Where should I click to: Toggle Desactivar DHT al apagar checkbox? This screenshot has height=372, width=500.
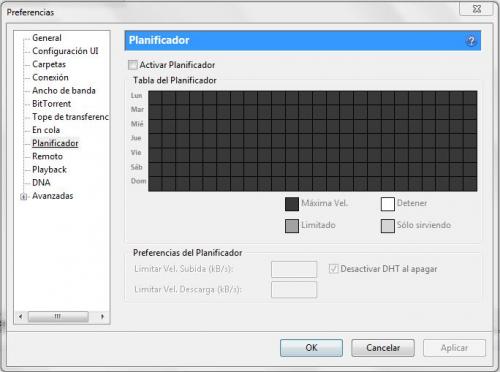tap(333, 269)
